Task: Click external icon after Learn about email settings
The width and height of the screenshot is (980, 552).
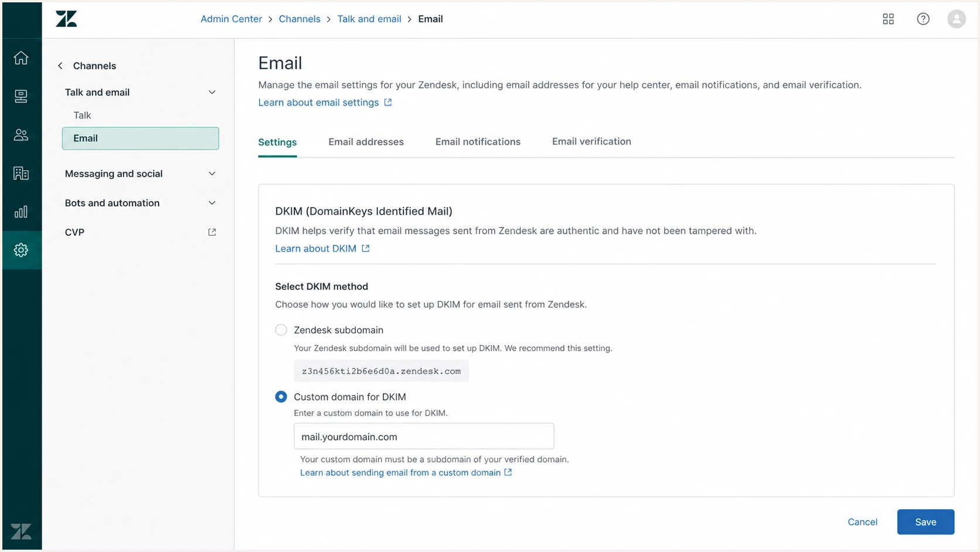Action: point(388,102)
